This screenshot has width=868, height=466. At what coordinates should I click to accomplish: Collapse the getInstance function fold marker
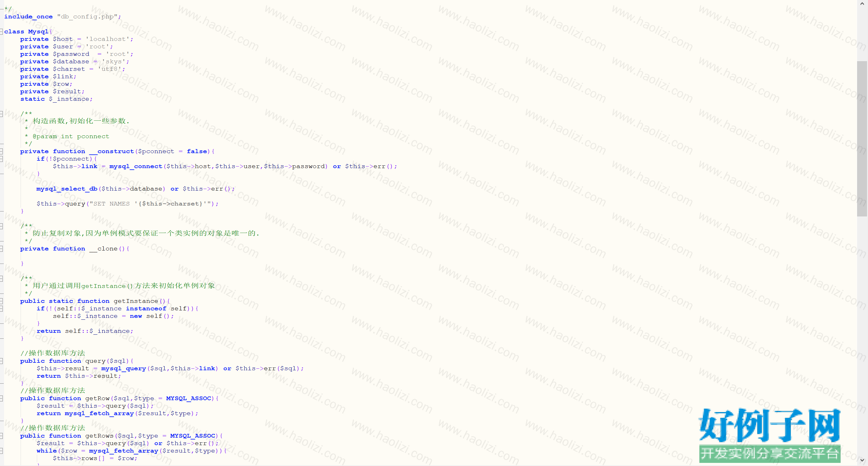tap(1, 301)
